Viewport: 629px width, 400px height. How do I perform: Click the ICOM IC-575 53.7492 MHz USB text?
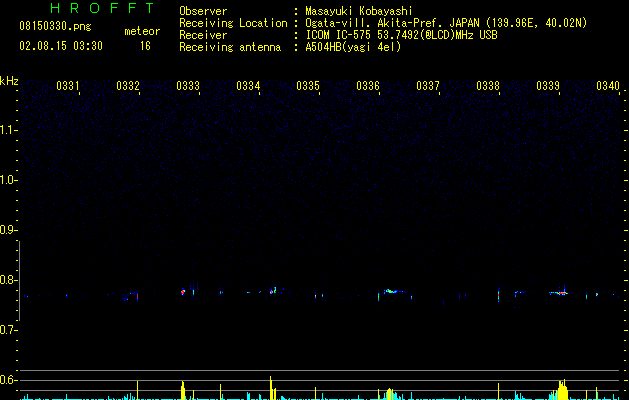(x=401, y=35)
